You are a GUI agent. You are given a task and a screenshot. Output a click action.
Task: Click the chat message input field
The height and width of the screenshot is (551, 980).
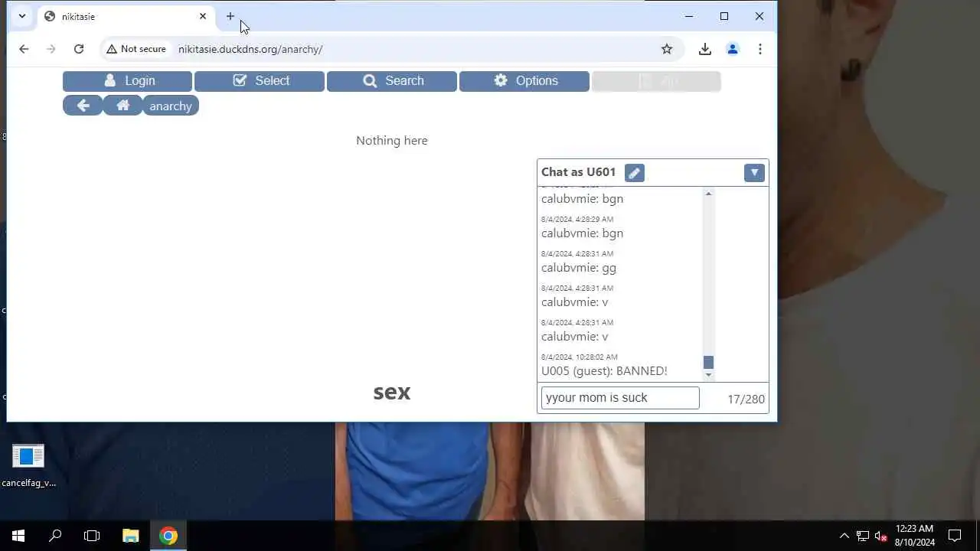click(620, 398)
